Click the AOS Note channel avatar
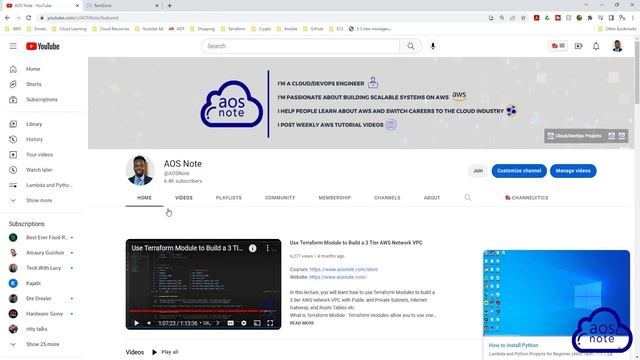 pyautogui.click(x=140, y=170)
